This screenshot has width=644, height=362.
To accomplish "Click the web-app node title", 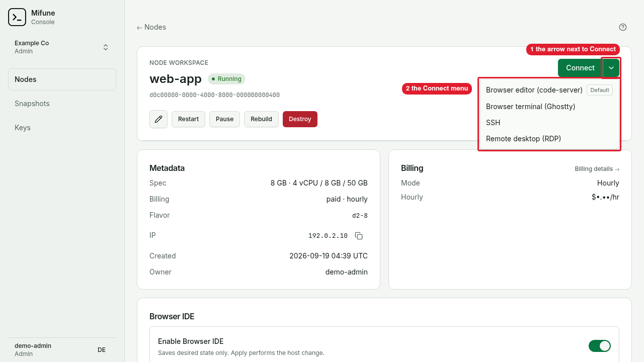I will point(176,79).
